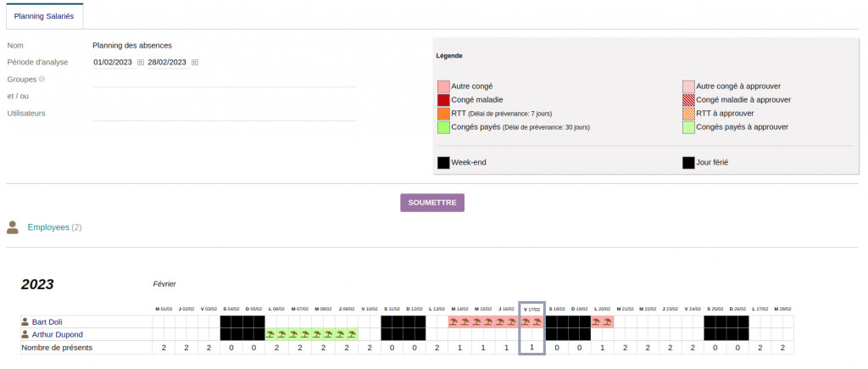
Task: Open Arthur Dupond employee link
Action: click(58, 335)
